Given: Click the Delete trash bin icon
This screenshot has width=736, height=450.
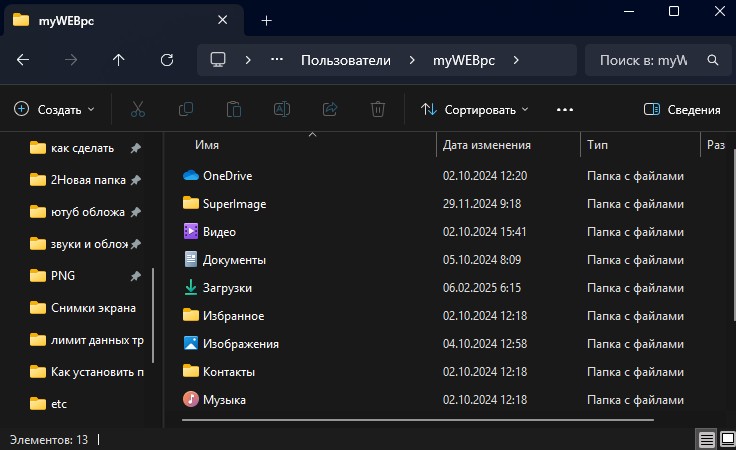Looking at the screenshot, I should pos(378,109).
